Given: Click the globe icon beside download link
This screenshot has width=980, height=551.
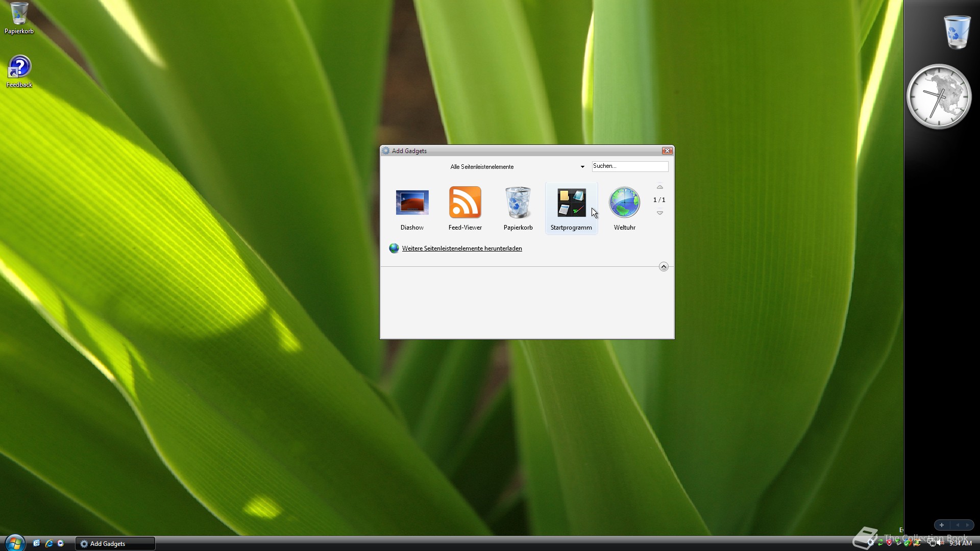Looking at the screenshot, I should point(394,248).
